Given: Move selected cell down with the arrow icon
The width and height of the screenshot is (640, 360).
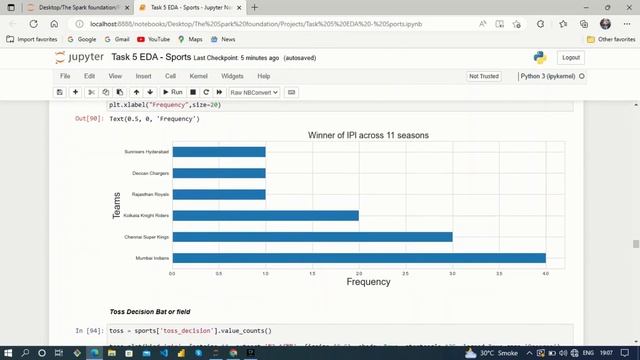Looking at the screenshot, I should (x=150, y=92).
